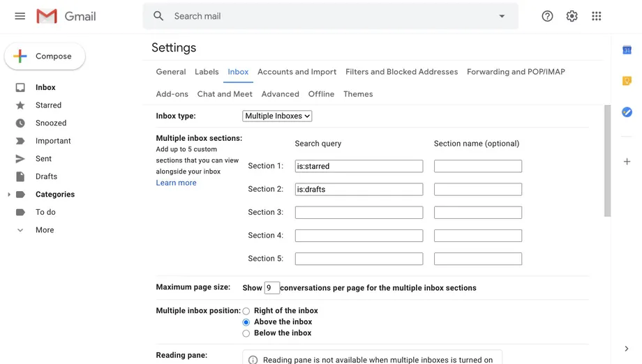Click Section 5 search query field
Viewport: 642px width, 364px height.
pos(359,259)
